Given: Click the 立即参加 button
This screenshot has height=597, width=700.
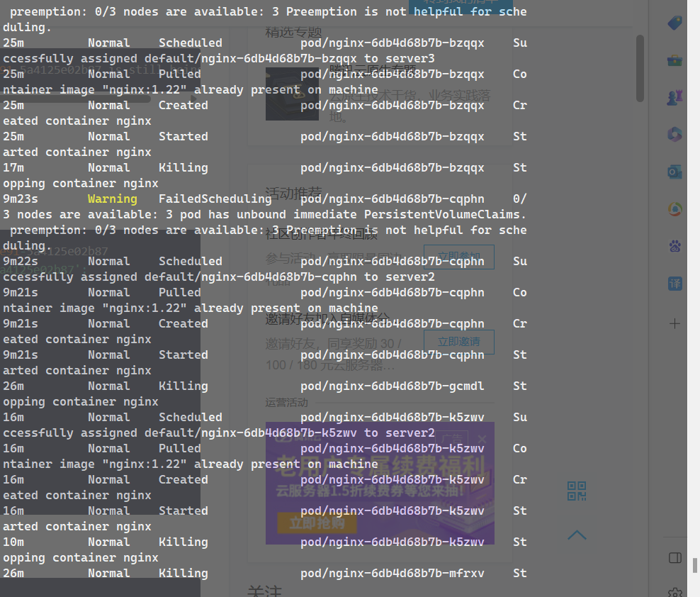Looking at the screenshot, I should [x=458, y=257].
